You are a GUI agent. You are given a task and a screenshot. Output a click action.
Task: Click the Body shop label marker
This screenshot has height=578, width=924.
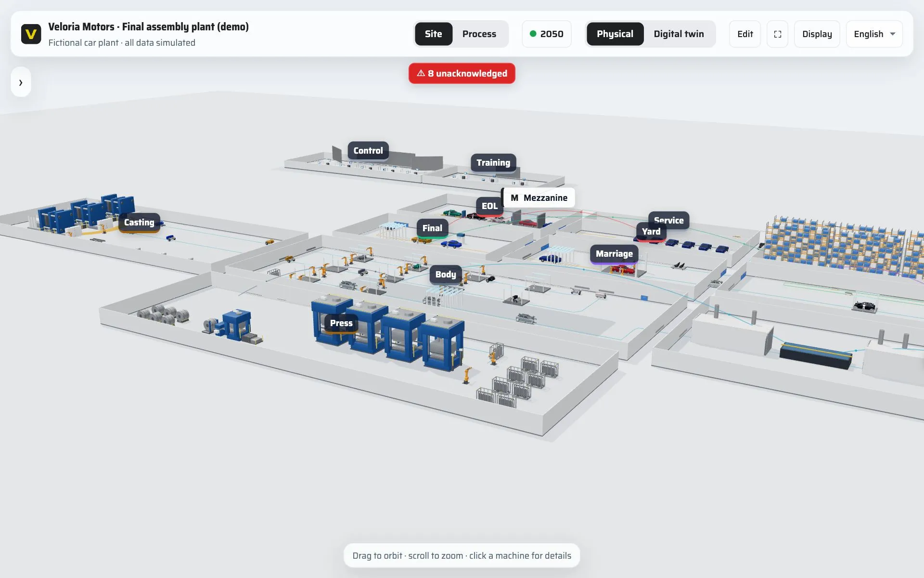click(x=446, y=275)
